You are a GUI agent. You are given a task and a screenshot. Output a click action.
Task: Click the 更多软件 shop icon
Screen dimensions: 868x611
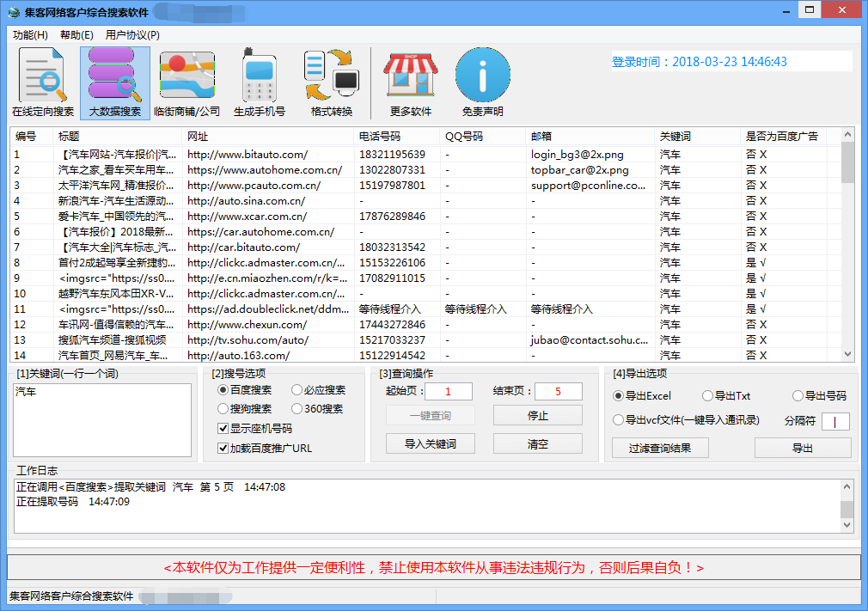[411, 82]
